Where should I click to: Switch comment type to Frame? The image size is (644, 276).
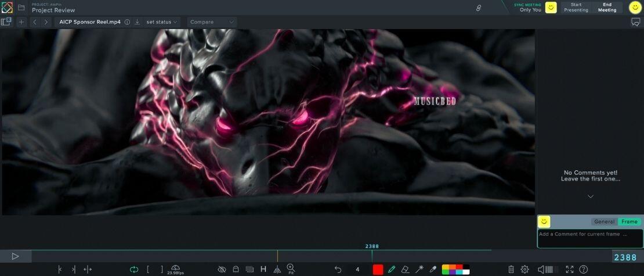click(x=629, y=222)
